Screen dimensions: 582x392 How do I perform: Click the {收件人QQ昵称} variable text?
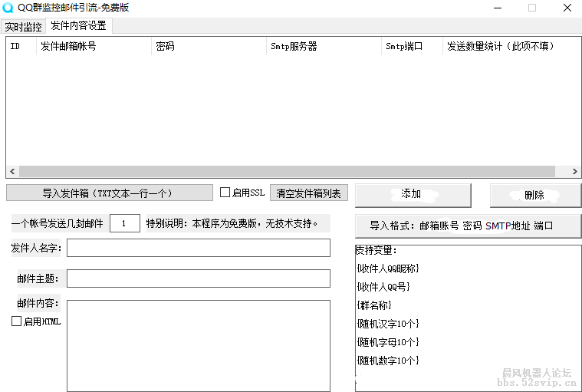(388, 268)
